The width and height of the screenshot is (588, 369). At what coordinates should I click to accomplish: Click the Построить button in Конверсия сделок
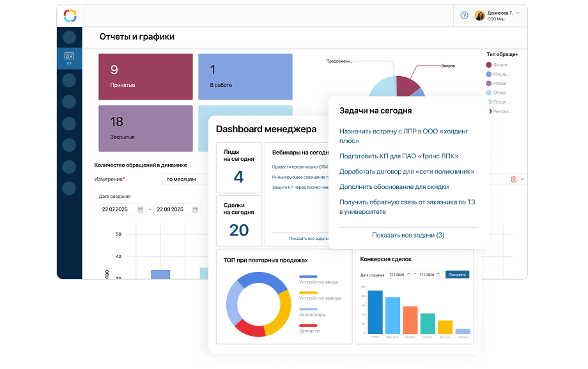click(457, 275)
